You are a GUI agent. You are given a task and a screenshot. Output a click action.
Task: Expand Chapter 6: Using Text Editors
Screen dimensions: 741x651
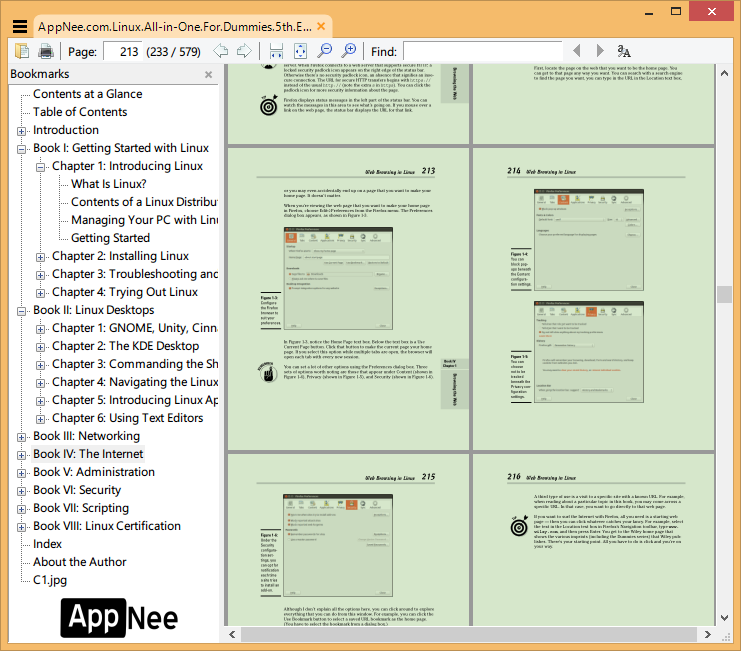pyautogui.click(x=41, y=419)
